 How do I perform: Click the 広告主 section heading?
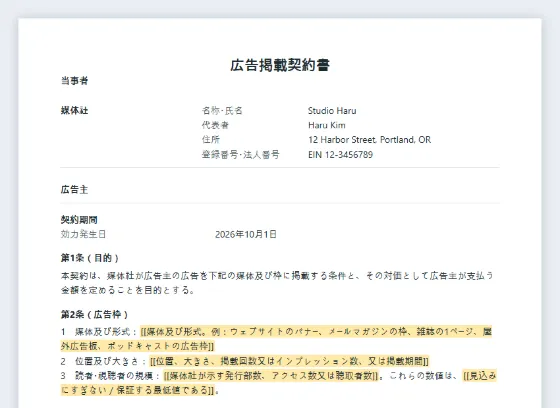point(74,190)
